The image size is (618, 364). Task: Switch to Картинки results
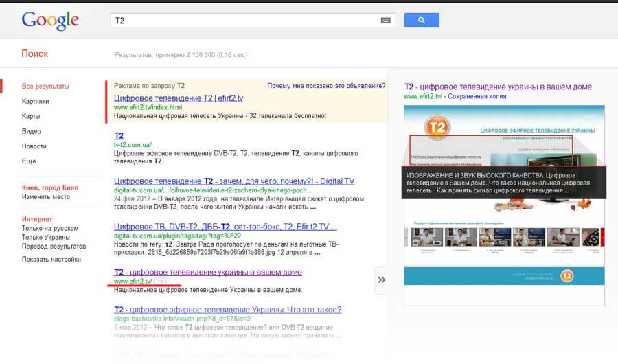coord(36,102)
